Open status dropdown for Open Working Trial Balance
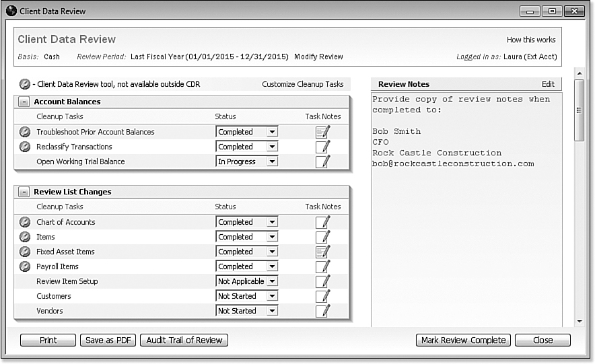The height and width of the screenshot is (364, 595). (272, 161)
